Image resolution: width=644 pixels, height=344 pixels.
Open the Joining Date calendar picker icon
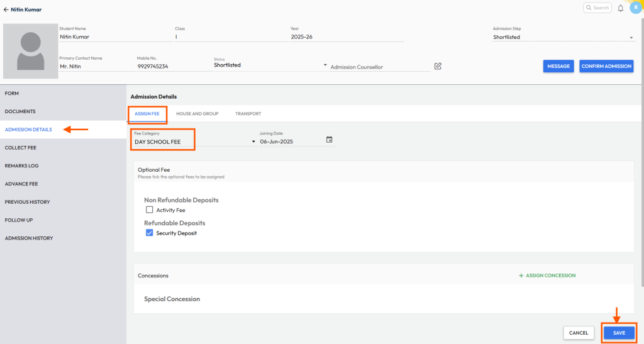point(329,140)
